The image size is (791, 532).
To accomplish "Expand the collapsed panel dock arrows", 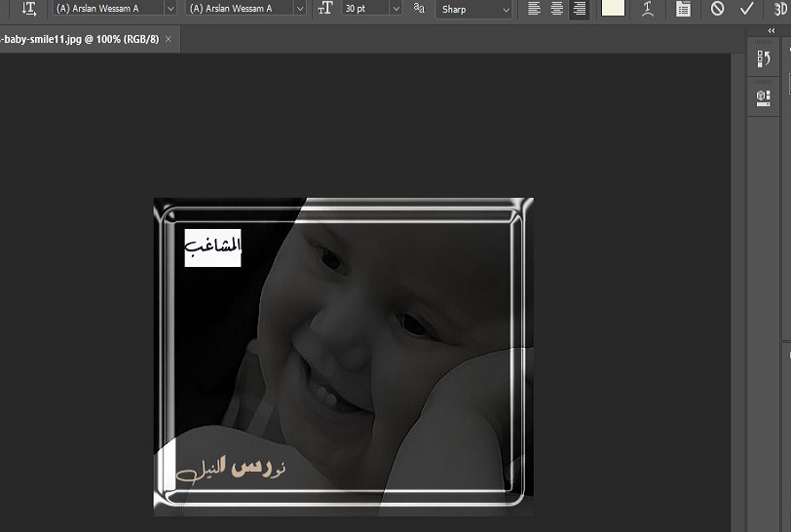I will pos(772,31).
